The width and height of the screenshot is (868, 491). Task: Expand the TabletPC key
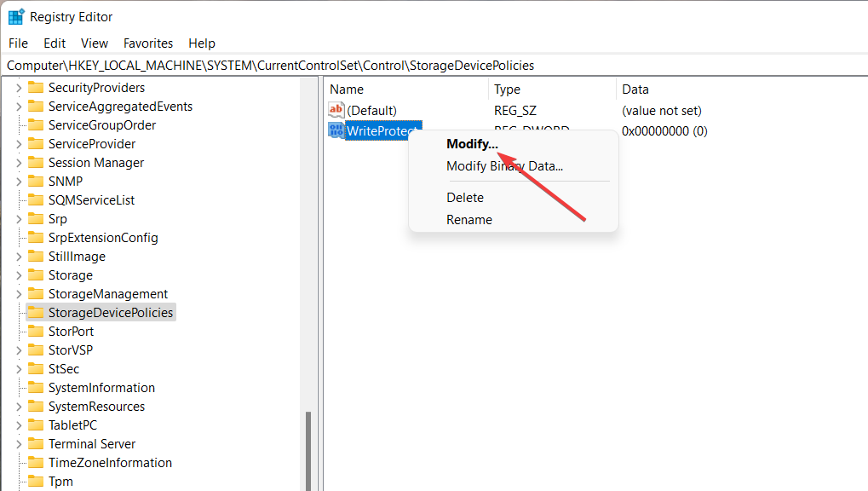pyautogui.click(x=18, y=425)
